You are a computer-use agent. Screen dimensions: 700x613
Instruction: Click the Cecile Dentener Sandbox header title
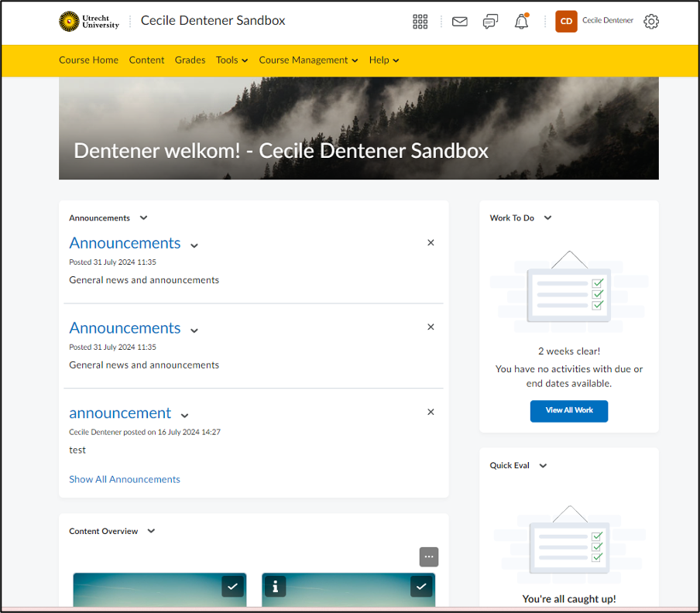tap(213, 21)
